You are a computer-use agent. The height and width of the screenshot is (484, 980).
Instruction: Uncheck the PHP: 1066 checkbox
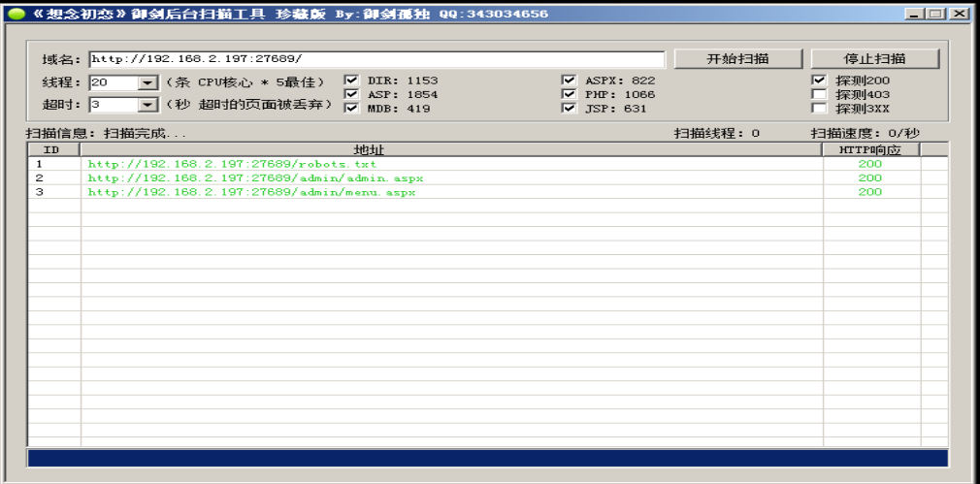coord(569,94)
